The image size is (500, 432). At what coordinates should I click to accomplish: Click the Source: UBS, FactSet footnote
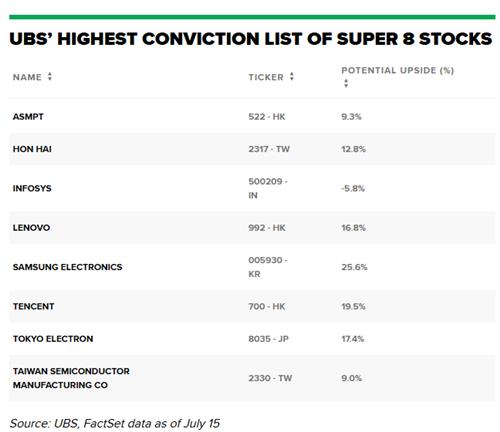(x=115, y=423)
